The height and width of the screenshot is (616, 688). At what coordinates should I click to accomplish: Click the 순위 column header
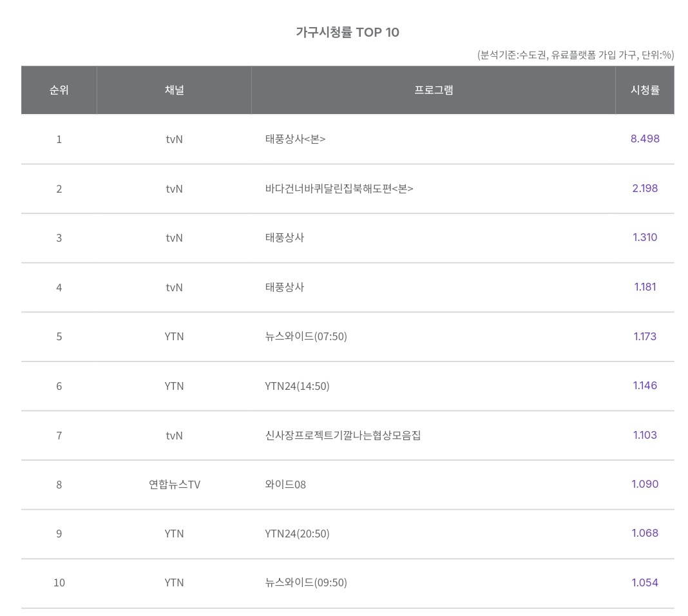click(59, 90)
